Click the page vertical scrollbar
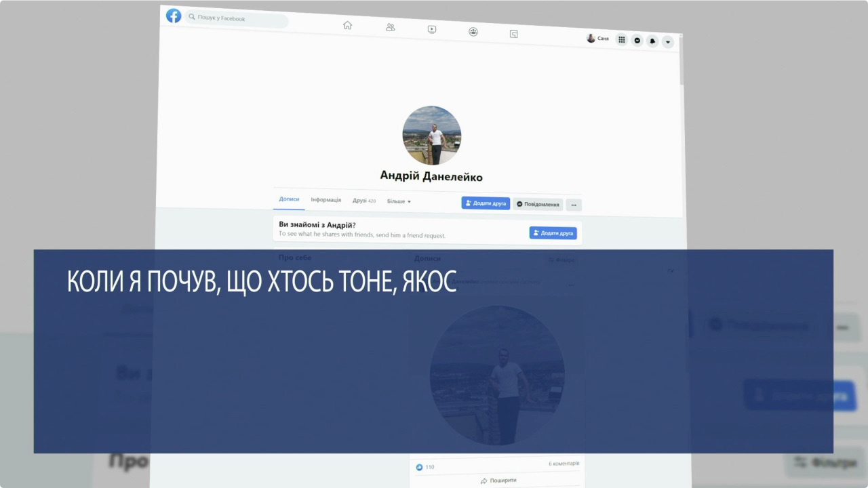 tap(682, 61)
